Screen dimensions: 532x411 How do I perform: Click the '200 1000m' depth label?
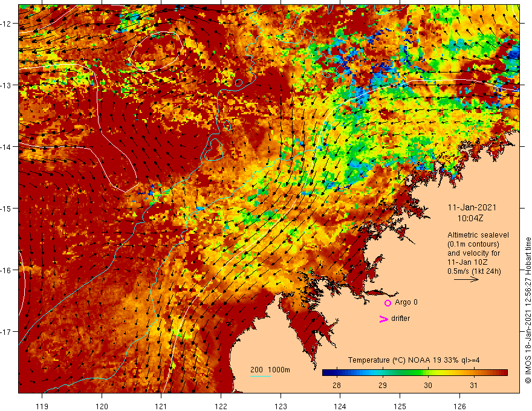point(270,370)
